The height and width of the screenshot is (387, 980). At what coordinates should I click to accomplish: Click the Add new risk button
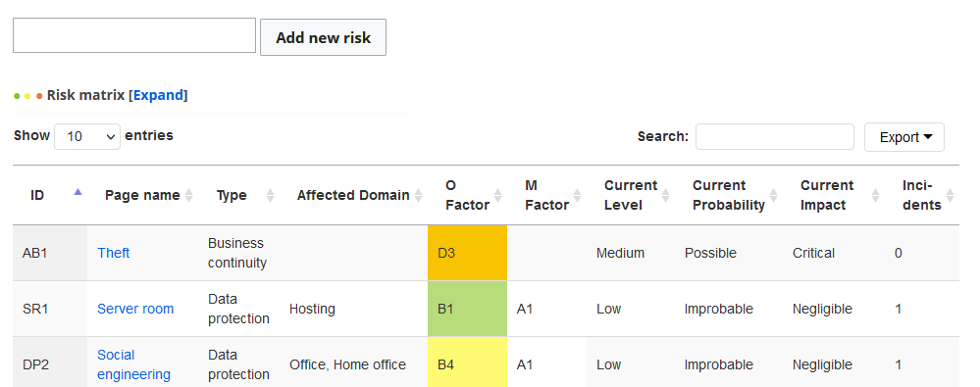pos(323,37)
